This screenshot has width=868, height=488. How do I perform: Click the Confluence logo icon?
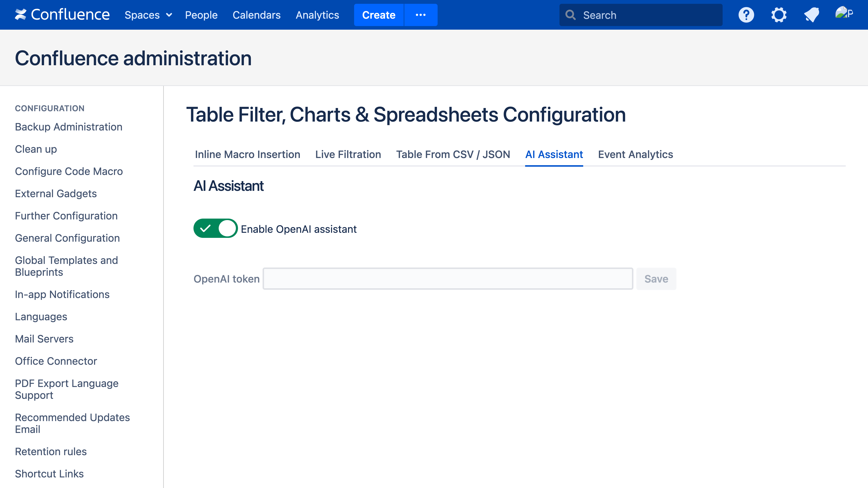(20, 14)
